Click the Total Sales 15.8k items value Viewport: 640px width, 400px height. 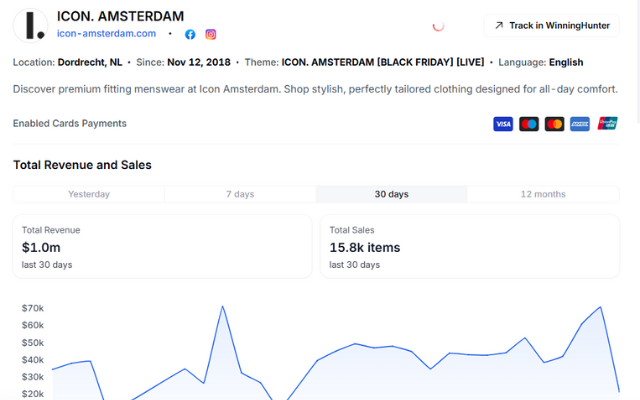point(364,247)
